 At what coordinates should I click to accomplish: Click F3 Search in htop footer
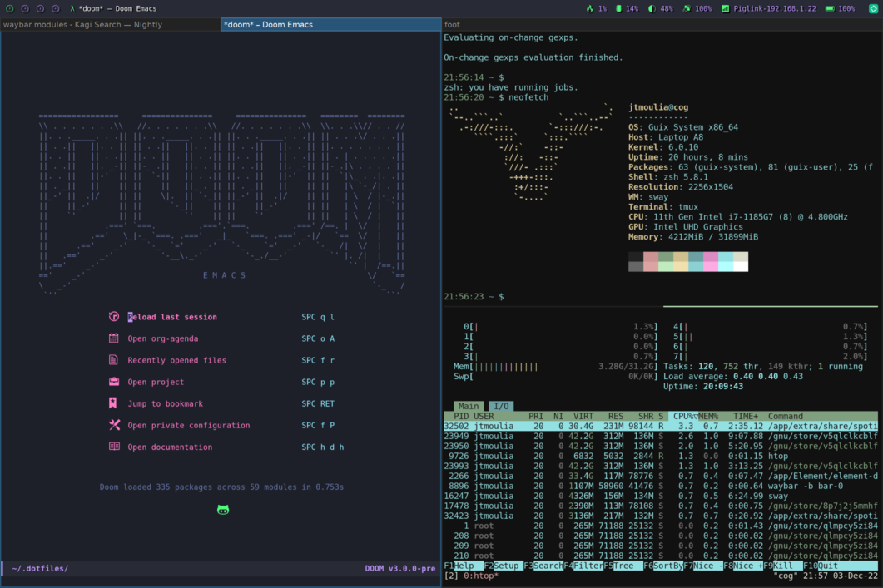click(x=543, y=566)
